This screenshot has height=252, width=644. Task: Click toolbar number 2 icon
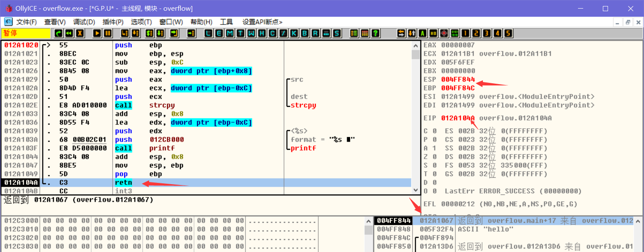click(x=476, y=33)
